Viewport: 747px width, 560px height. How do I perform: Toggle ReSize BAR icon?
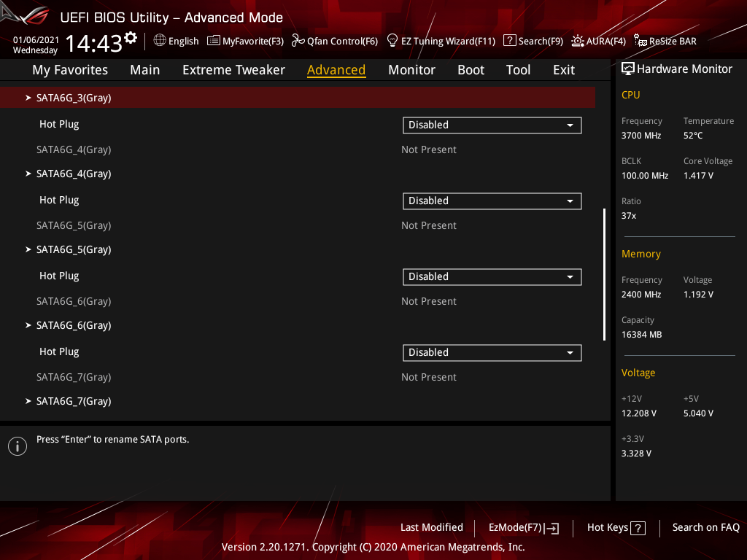point(640,41)
